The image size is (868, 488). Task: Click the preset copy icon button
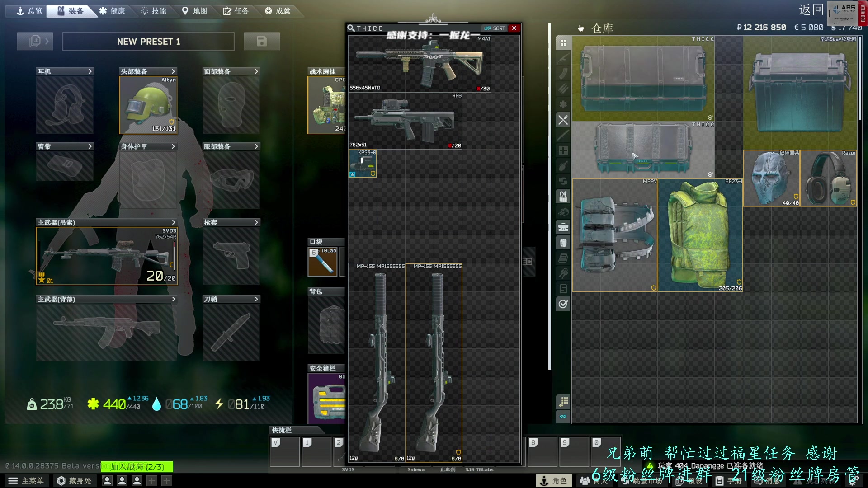(35, 41)
